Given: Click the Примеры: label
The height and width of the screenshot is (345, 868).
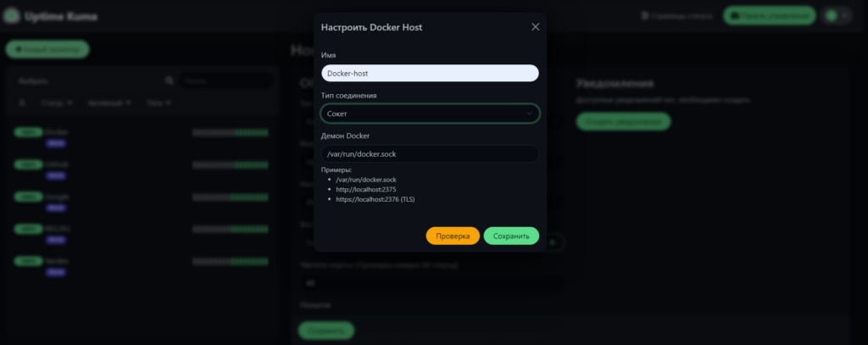Looking at the screenshot, I should pyautogui.click(x=337, y=170).
